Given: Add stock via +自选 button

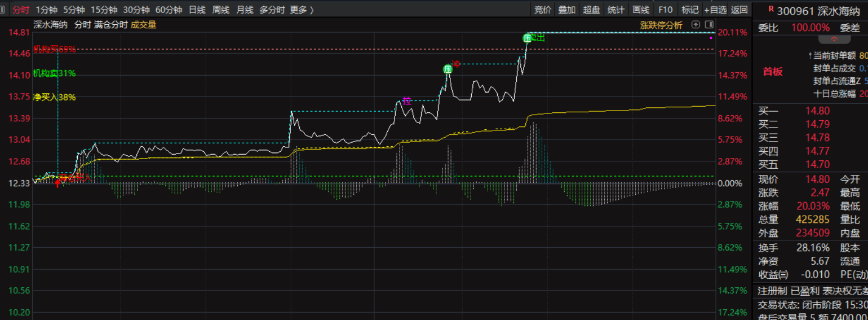Looking at the screenshot, I should [x=715, y=10].
